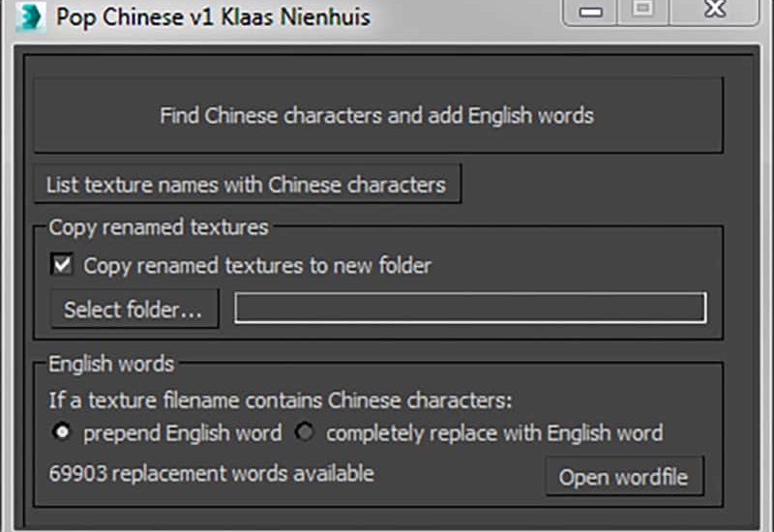Screen dimensions: 774x532
Task: Click the Copy renamed textures group heading
Action: click(x=159, y=228)
